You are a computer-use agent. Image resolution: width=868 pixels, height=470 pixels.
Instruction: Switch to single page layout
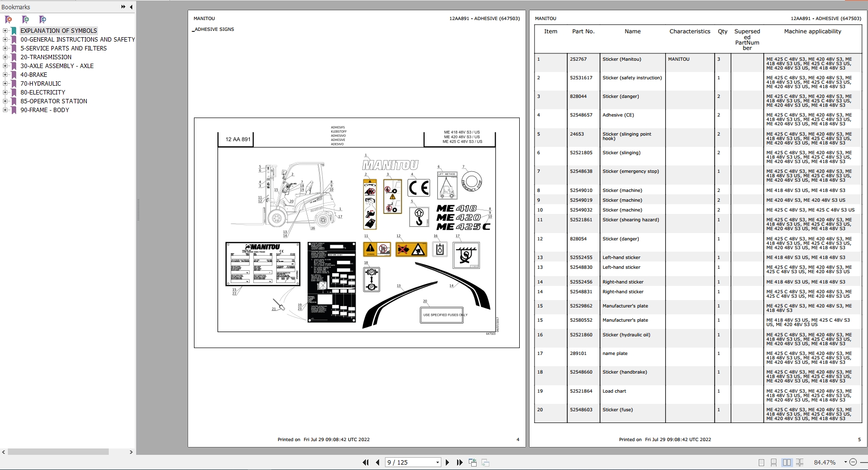coord(761,462)
